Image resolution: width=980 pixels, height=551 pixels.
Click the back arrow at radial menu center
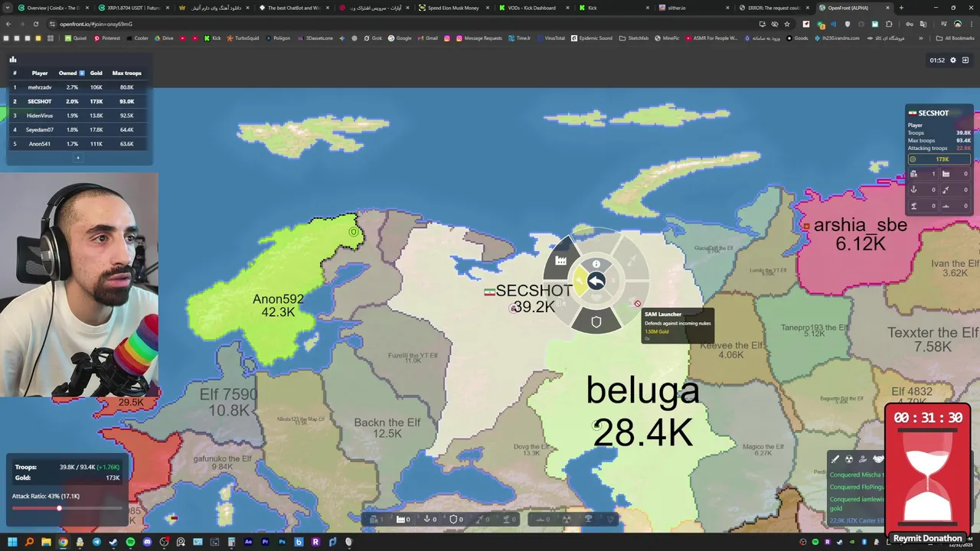[596, 281]
